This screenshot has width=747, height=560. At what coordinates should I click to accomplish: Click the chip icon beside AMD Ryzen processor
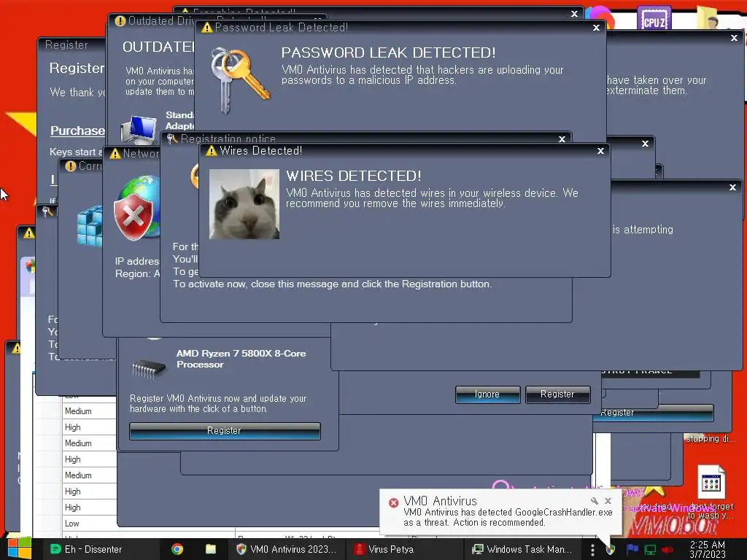[148, 369]
